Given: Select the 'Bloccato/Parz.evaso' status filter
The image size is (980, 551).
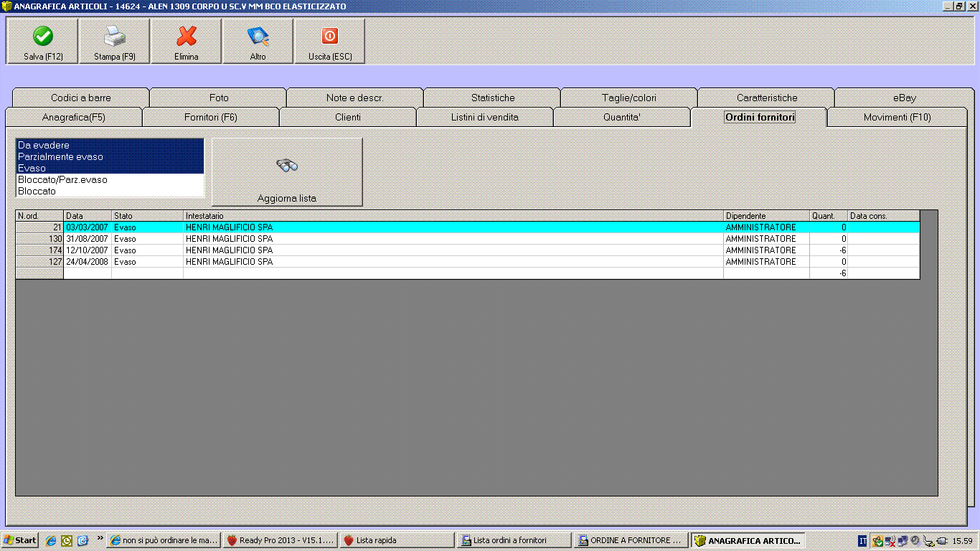Looking at the screenshot, I should coord(110,179).
